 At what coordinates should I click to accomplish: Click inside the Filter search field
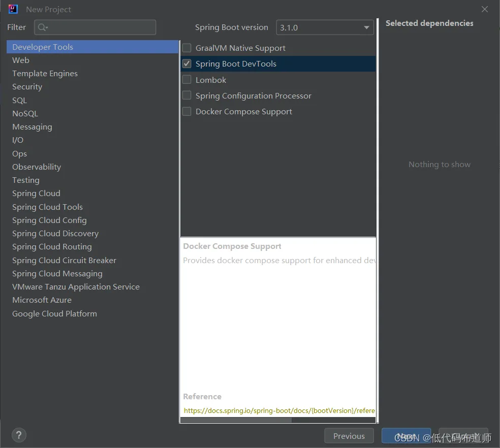point(95,27)
